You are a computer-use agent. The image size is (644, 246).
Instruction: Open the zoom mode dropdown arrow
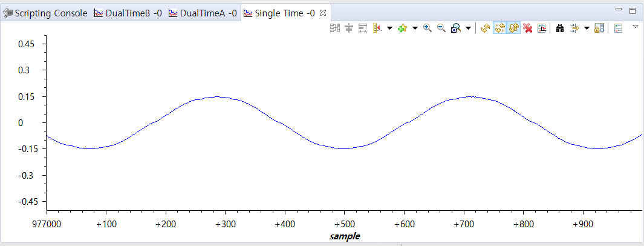click(x=468, y=28)
